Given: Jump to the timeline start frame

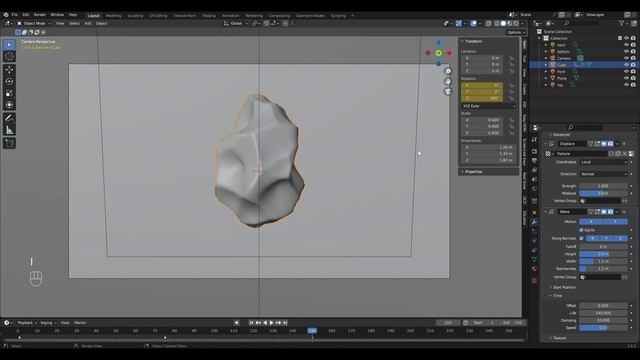Looking at the screenshot, I should (x=251, y=323).
